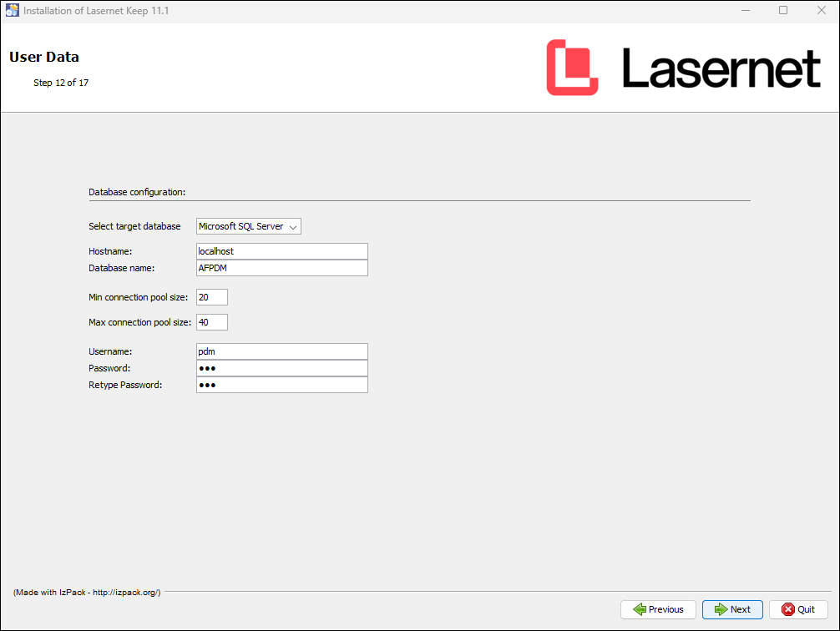
Task: Select the Max connection pool size box
Action: [x=211, y=322]
